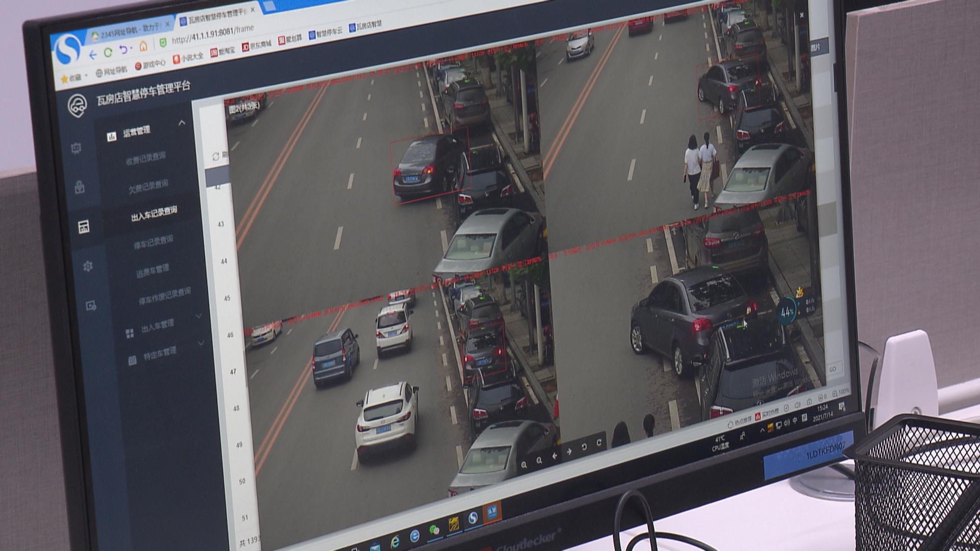Select 停车记录查询 in the sidebar
Image resolution: width=980 pixels, height=551 pixels.
[154, 242]
